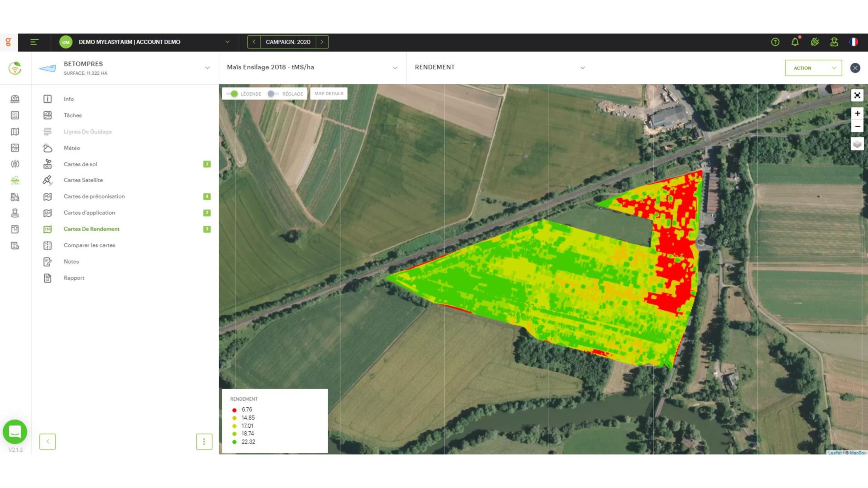The width and height of the screenshot is (868, 488).
Task: Click the hamburger menu icon
Action: (x=34, y=42)
